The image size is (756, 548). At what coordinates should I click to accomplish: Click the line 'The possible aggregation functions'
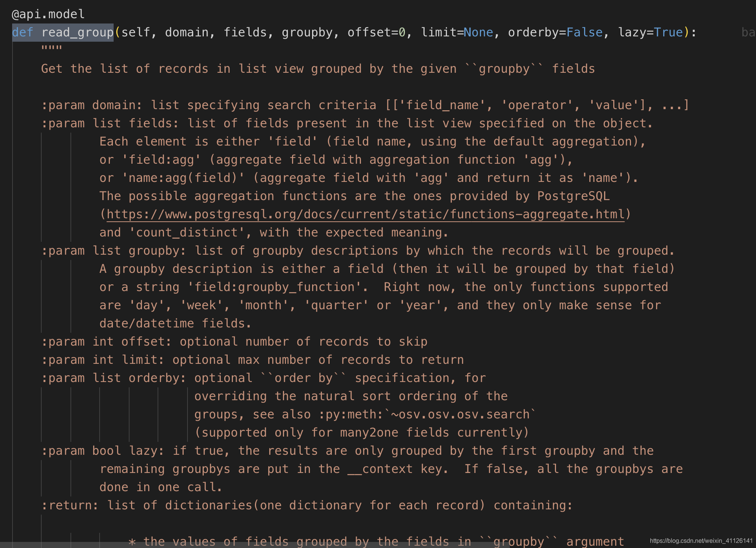[x=355, y=196]
